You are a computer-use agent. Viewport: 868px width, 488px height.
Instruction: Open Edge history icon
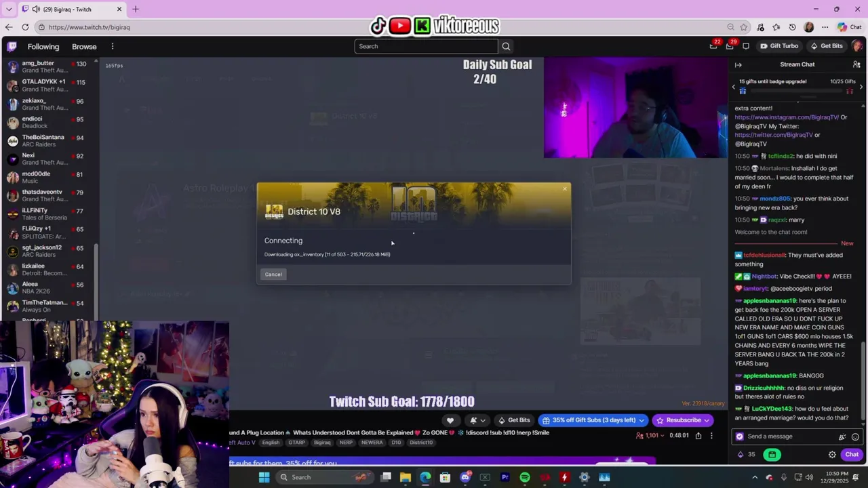pos(793,27)
